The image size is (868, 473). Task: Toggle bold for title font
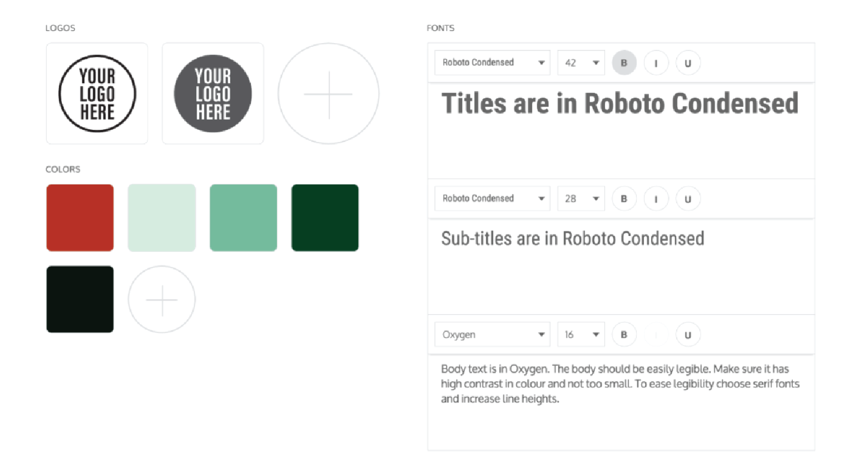pos(624,63)
